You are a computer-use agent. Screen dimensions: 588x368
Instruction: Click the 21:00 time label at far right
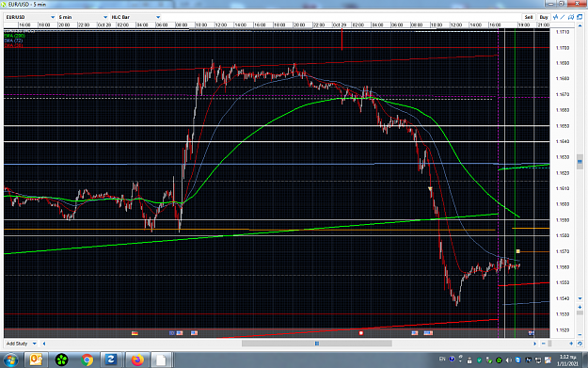point(544,25)
